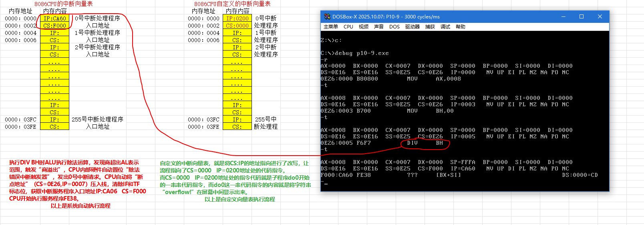Select the yellow CS:F000 cell
This screenshot has width=644, height=225.
click(54, 26)
